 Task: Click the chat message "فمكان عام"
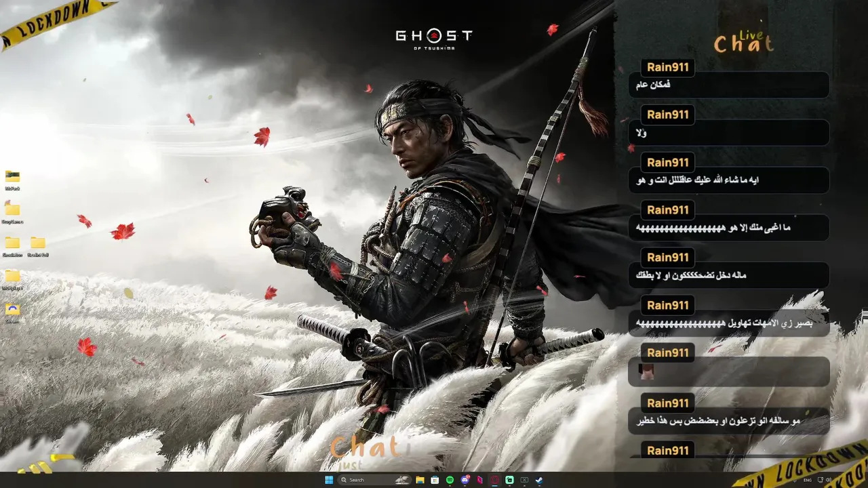tap(654, 85)
